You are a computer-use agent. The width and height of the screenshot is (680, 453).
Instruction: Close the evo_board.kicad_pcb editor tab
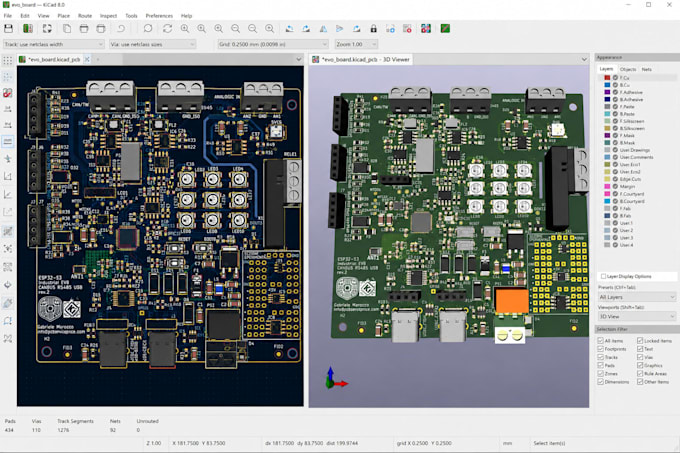tap(87, 59)
